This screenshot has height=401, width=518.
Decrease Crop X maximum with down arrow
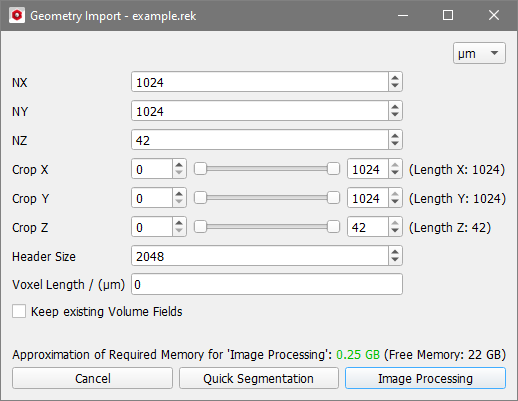tap(395, 173)
